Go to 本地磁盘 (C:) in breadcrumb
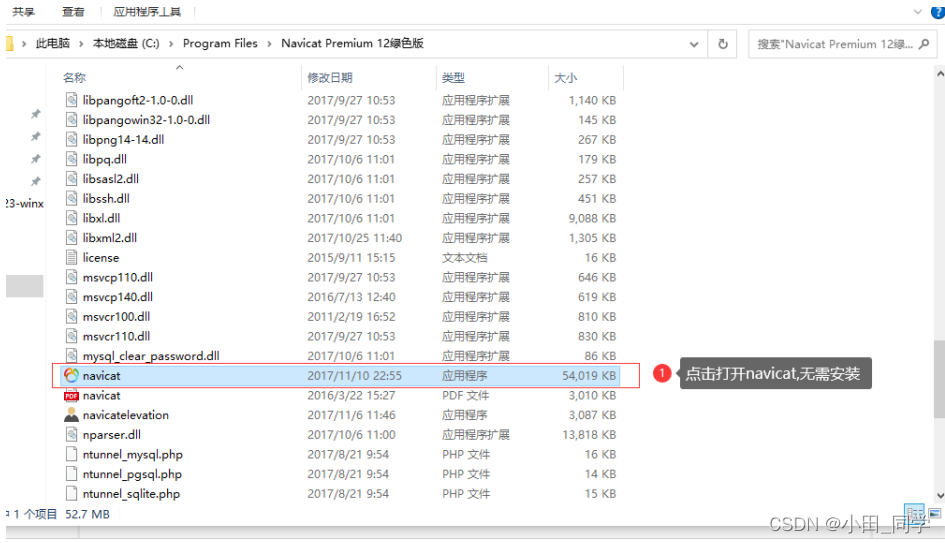The width and height of the screenshot is (945, 543). pos(126,43)
